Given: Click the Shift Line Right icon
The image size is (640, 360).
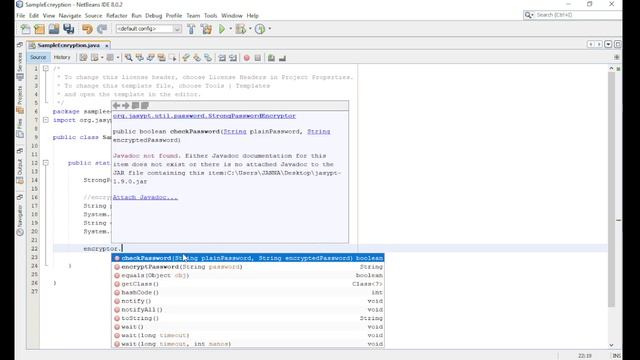Looking at the screenshot, I should pyautogui.click(x=233, y=58).
